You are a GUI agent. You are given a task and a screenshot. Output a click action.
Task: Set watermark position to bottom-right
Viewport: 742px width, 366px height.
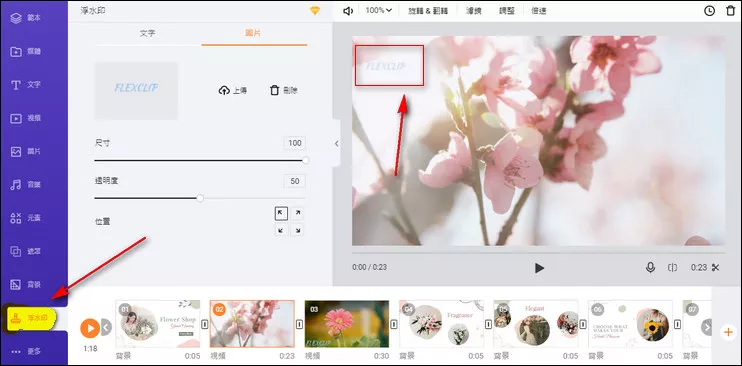(x=297, y=230)
